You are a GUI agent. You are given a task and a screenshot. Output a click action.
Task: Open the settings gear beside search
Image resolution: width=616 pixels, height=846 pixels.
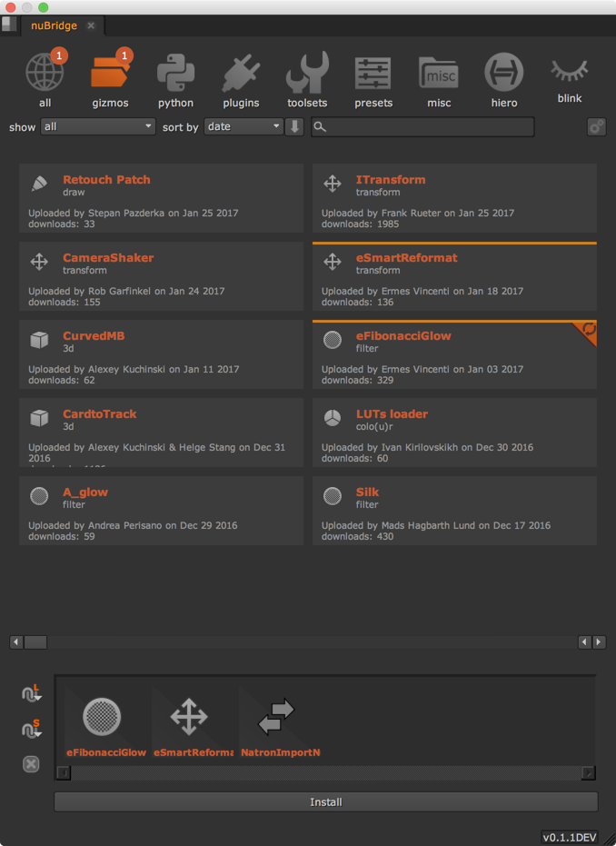pos(597,127)
